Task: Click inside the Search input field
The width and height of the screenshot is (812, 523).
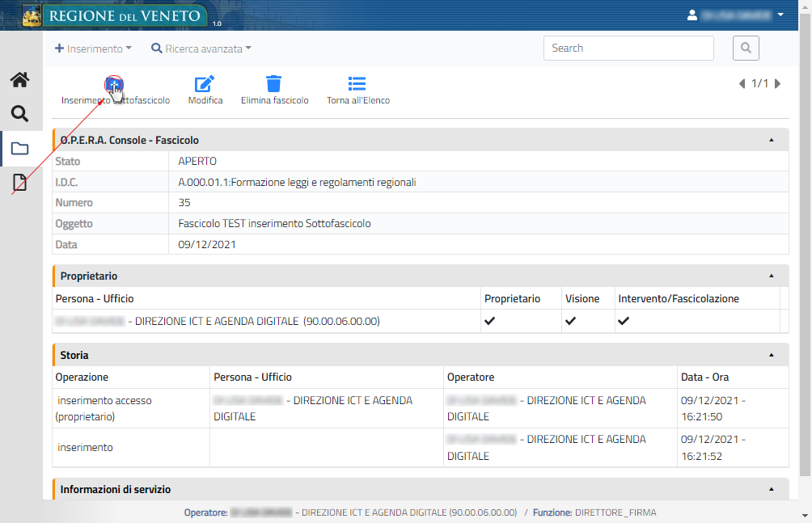Action: pos(628,49)
